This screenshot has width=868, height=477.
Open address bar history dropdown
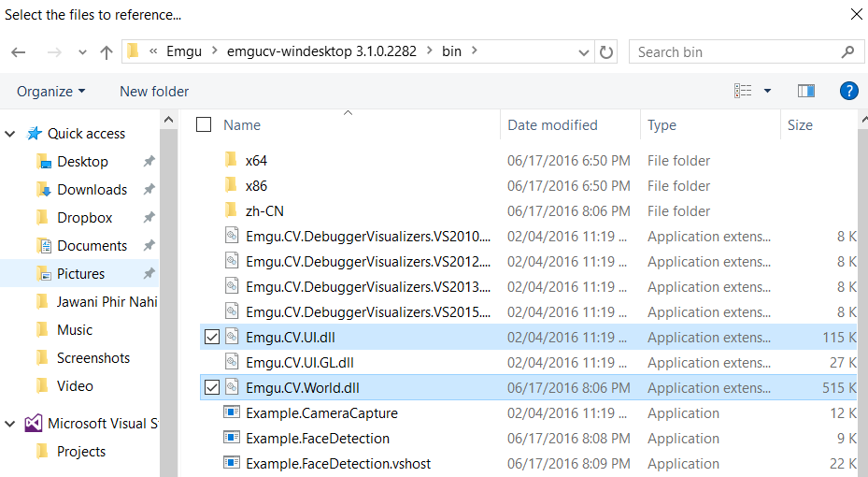point(583,52)
